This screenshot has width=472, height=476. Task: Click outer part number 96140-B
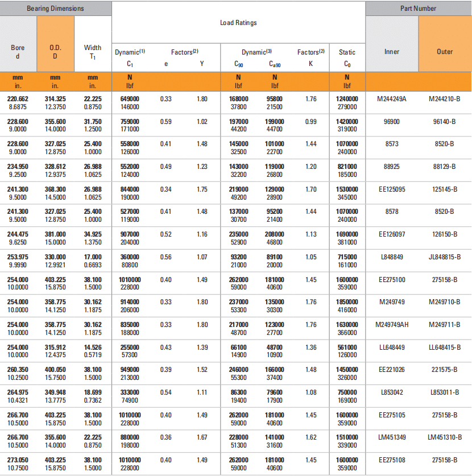445,122
